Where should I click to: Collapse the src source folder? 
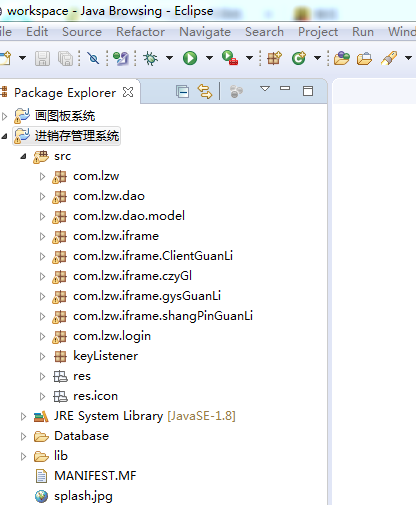(x=23, y=156)
